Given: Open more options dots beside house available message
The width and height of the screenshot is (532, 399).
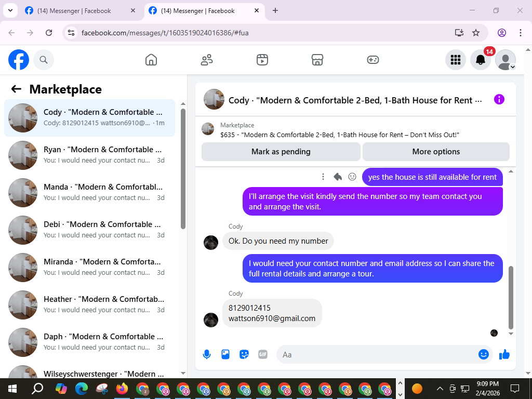Looking at the screenshot, I should pyautogui.click(x=323, y=177).
